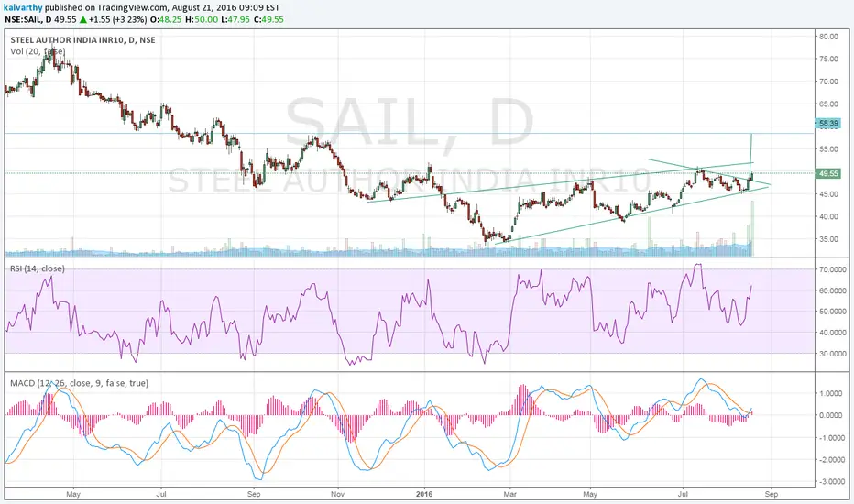This screenshot has height=504, width=854.
Task: Click the C:49.55 close value in header
Action: pos(268,19)
